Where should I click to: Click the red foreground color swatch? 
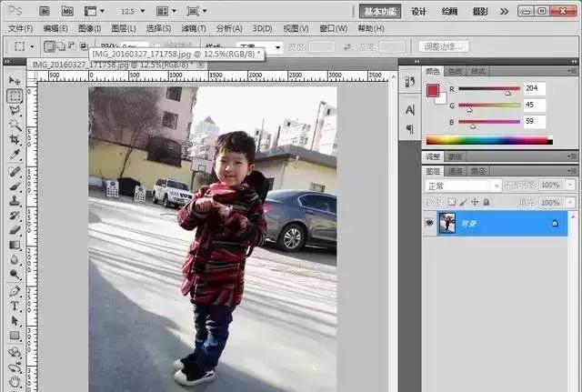tap(433, 90)
